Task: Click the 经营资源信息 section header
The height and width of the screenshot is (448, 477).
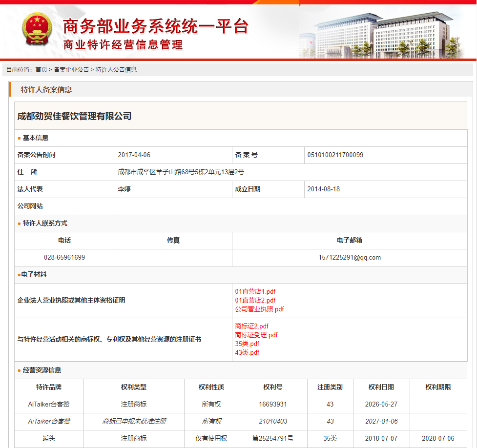Action: point(42,370)
